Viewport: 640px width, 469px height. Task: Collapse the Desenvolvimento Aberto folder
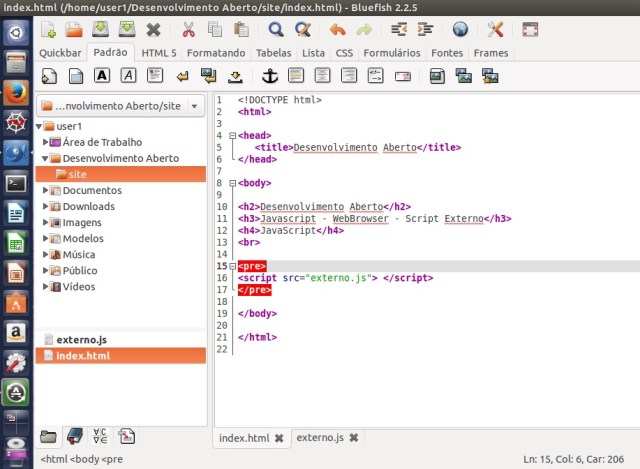46,158
